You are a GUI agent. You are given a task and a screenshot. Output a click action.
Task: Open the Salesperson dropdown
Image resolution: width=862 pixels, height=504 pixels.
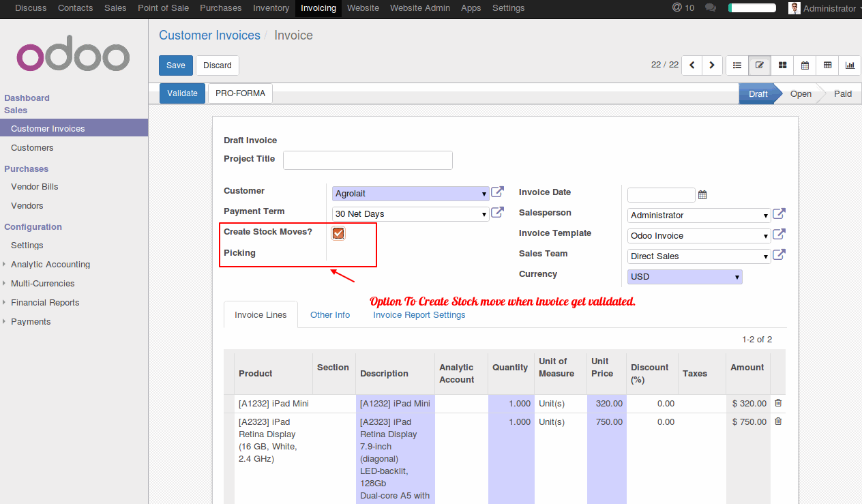699,216
